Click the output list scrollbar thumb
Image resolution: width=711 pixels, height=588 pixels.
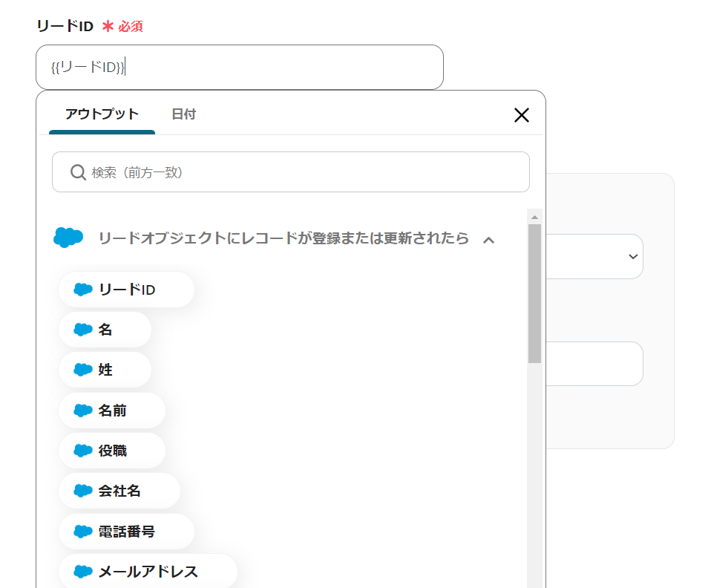[x=534, y=293]
